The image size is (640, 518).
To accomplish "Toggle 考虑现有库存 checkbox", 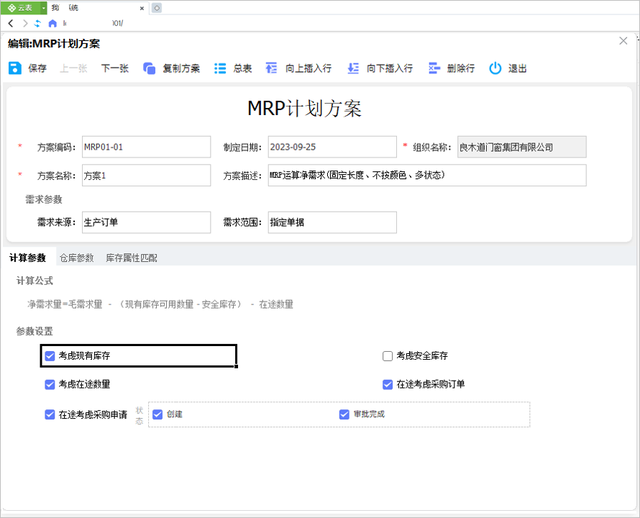I will (x=50, y=356).
